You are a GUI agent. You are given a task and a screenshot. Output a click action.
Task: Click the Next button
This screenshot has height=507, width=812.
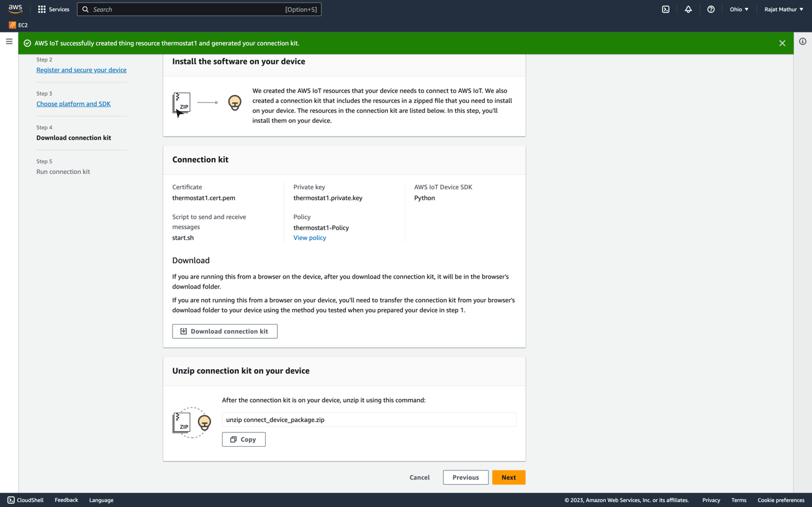click(508, 477)
